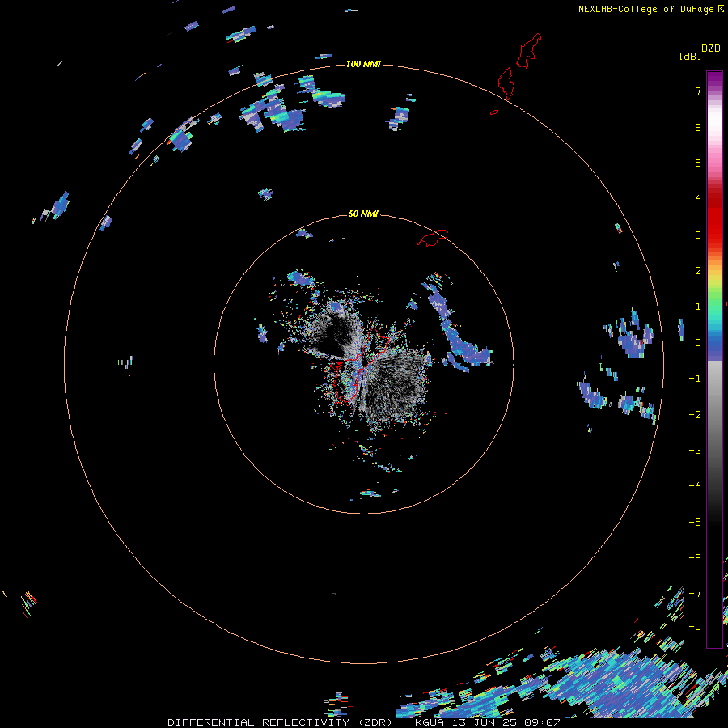This screenshot has height=728, width=728.
Task: Click the TH threshold label on scale
Action: (695, 630)
